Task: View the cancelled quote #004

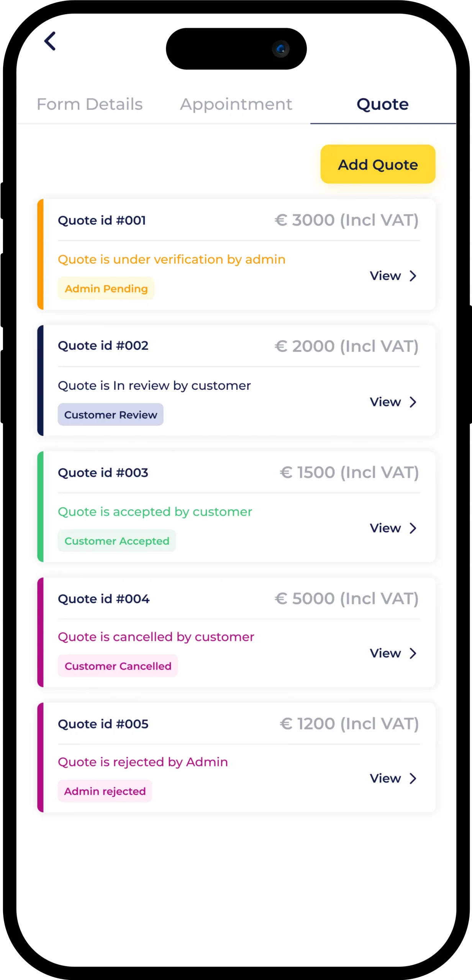Action: click(385, 653)
